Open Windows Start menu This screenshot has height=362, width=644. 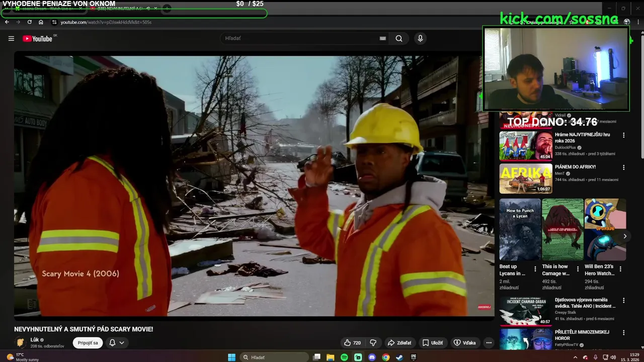(x=231, y=357)
